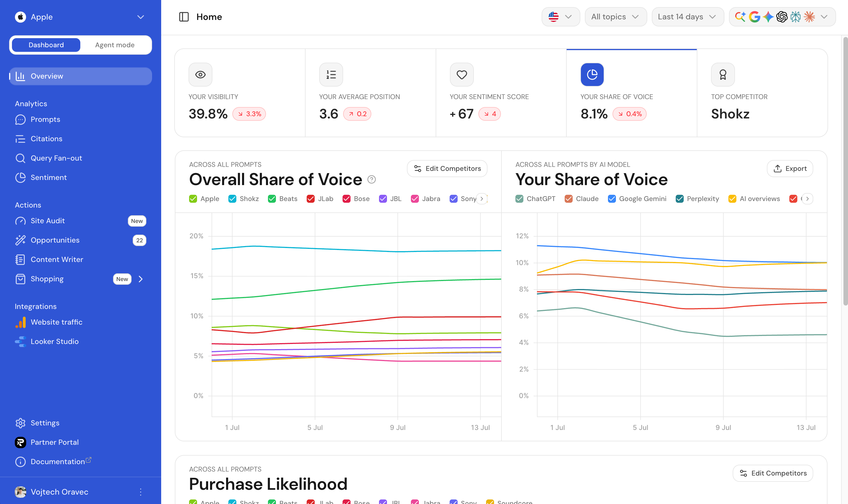
Task: Select the Your Visibility metric tab
Action: 240,93
